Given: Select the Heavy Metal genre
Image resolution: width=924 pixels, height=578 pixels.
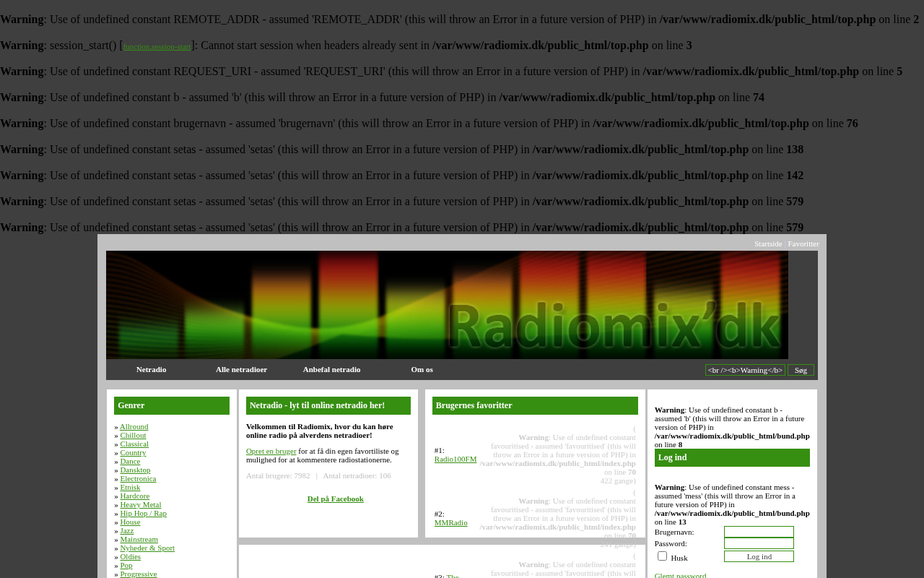Looking at the screenshot, I should [141, 505].
